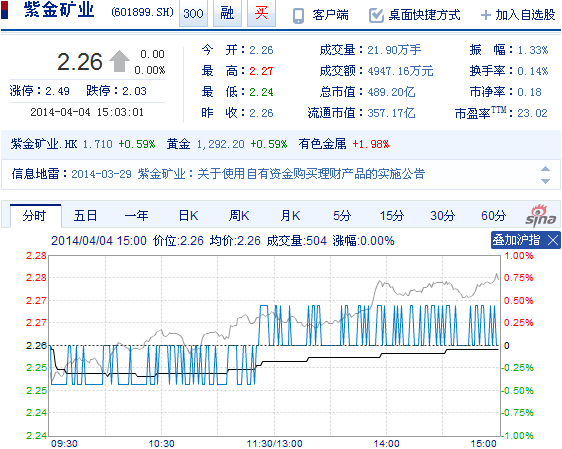Open the 紫金矿业.HK quote link

tap(44, 144)
